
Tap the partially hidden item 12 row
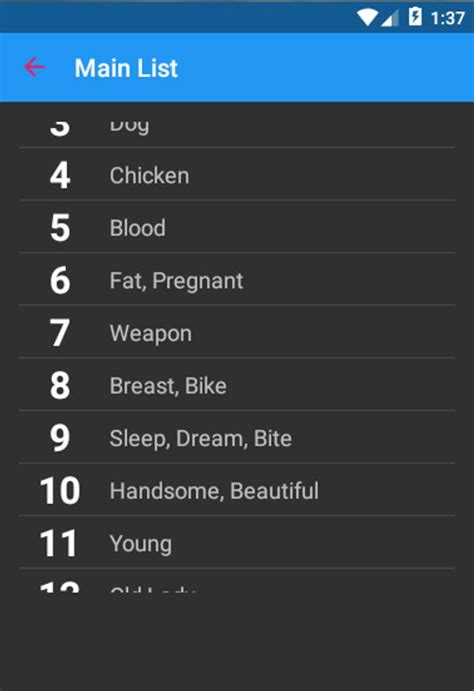tap(237, 581)
